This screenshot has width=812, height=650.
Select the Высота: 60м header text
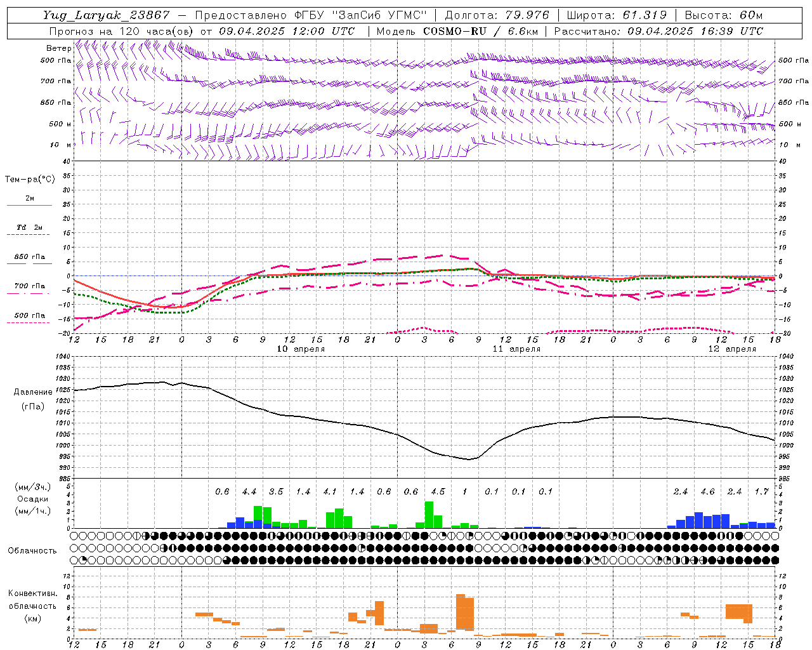pos(723,15)
